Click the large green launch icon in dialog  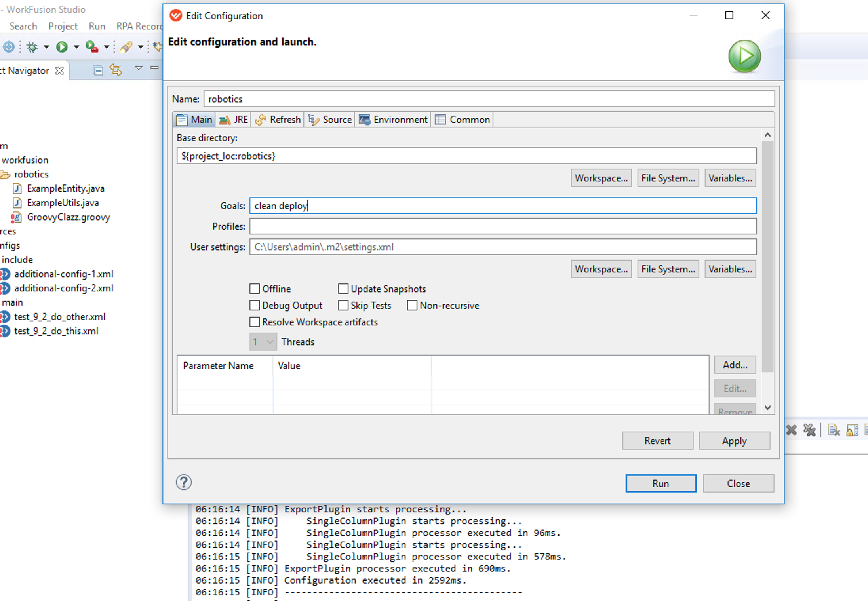[x=744, y=56]
